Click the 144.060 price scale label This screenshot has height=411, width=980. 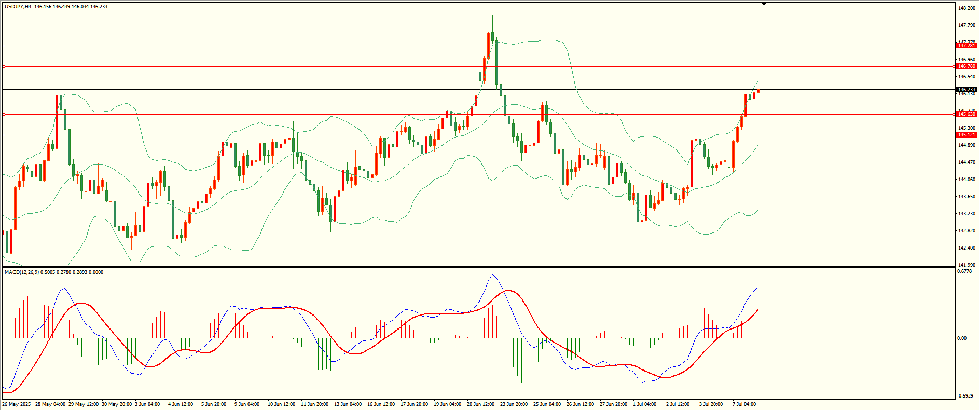pyautogui.click(x=967, y=180)
